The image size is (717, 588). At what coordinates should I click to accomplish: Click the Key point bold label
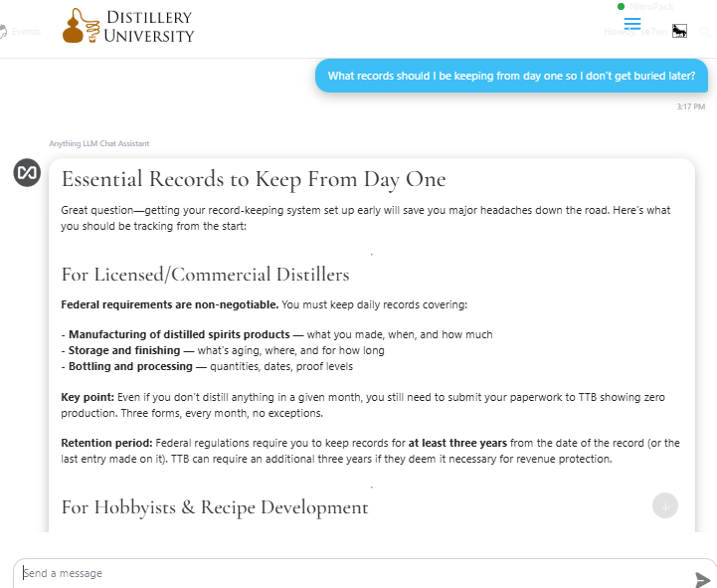coord(88,397)
